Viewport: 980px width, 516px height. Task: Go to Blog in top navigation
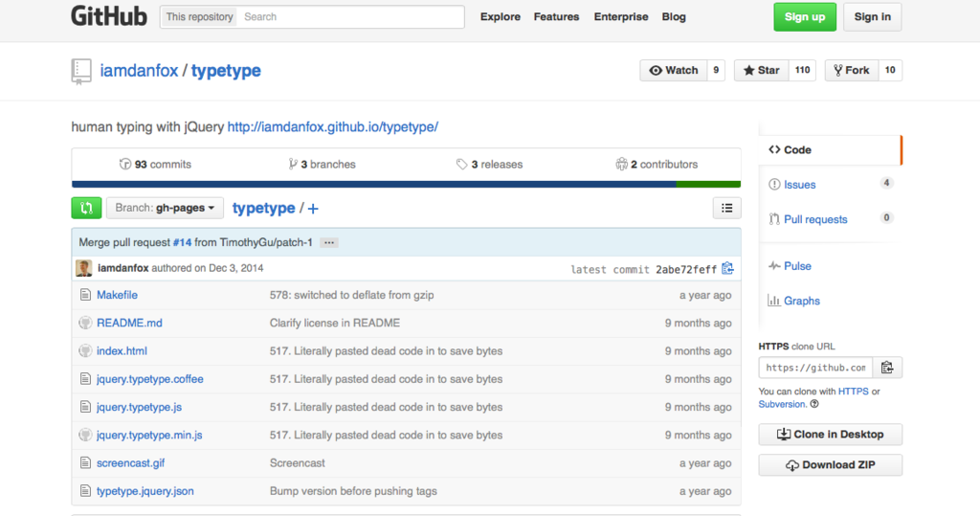click(674, 17)
